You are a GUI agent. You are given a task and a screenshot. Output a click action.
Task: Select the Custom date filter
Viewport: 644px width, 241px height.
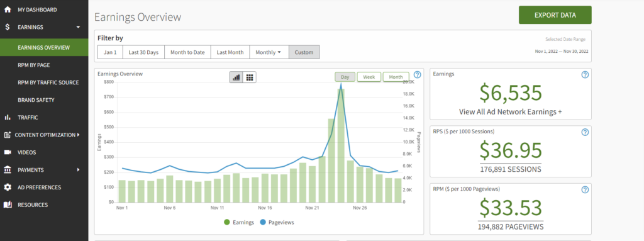pyautogui.click(x=304, y=52)
